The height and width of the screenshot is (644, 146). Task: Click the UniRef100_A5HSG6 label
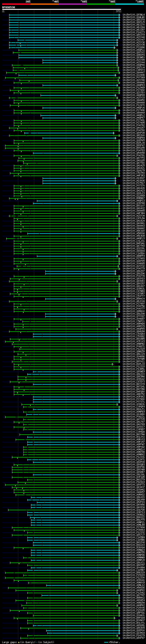pyautogui.click(x=133, y=233)
